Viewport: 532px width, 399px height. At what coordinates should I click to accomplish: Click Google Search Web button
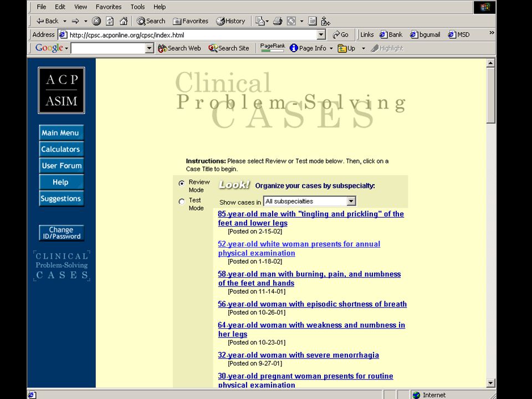point(180,48)
